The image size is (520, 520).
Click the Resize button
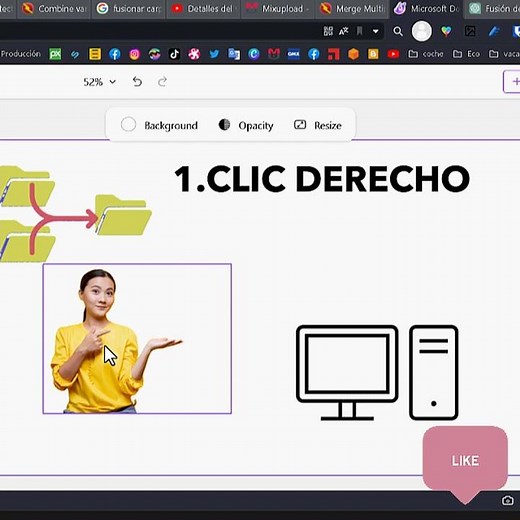coord(318,125)
